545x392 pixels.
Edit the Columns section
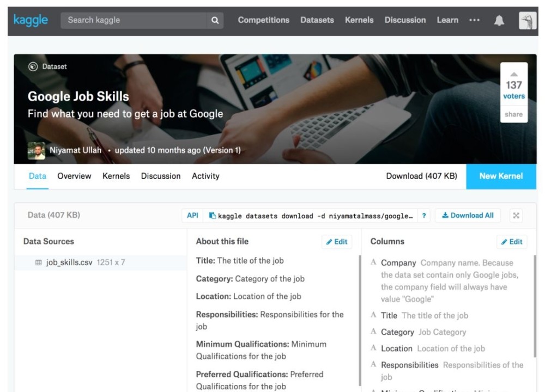512,242
